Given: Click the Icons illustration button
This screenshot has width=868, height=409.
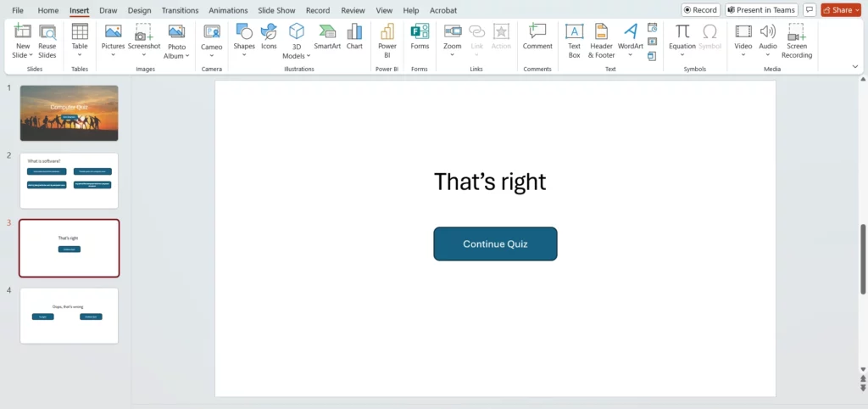Looking at the screenshot, I should pos(269,37).
